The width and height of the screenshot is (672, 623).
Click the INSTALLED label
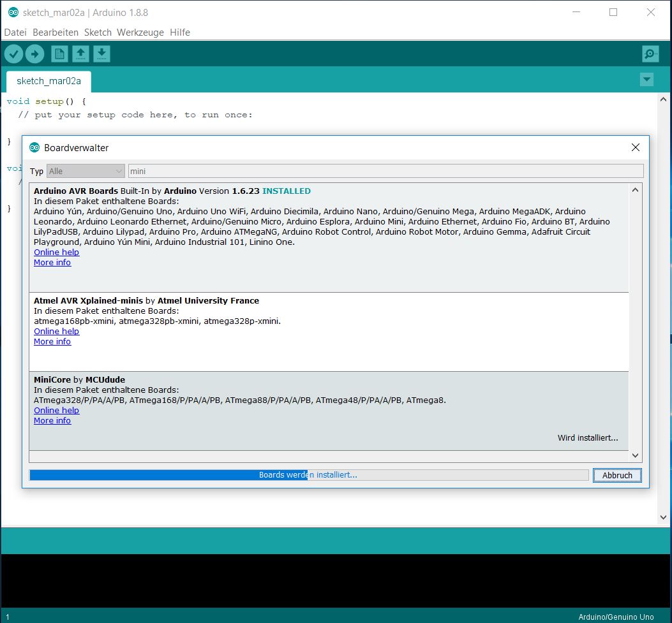click(287, 191)
